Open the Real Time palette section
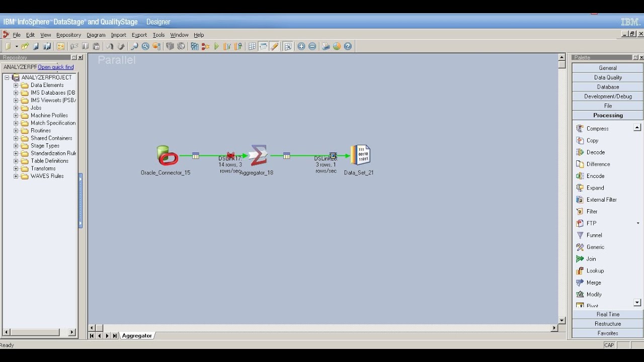The height and width of the screenshot is (362, 644). (608, 314)
